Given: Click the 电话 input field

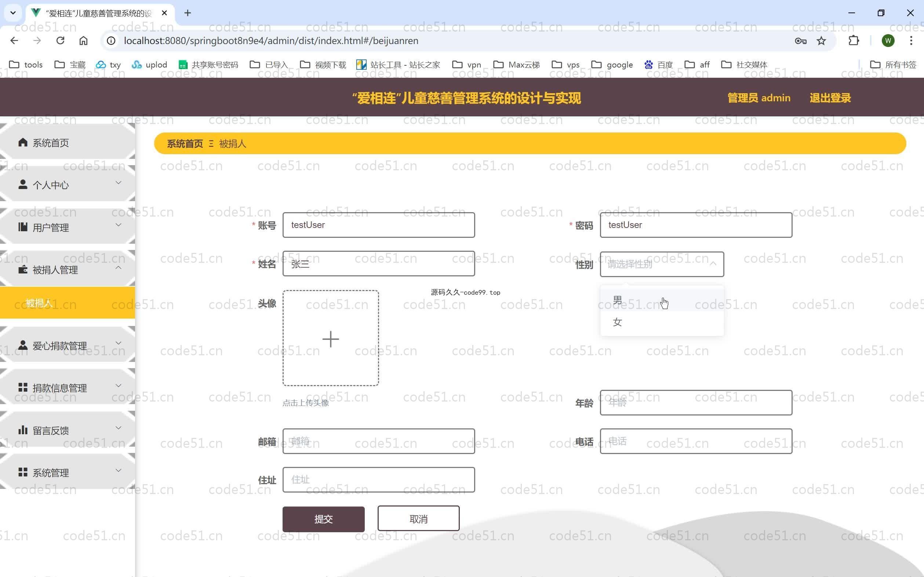Looking at the screenshot, I should (x=696, y=441).
